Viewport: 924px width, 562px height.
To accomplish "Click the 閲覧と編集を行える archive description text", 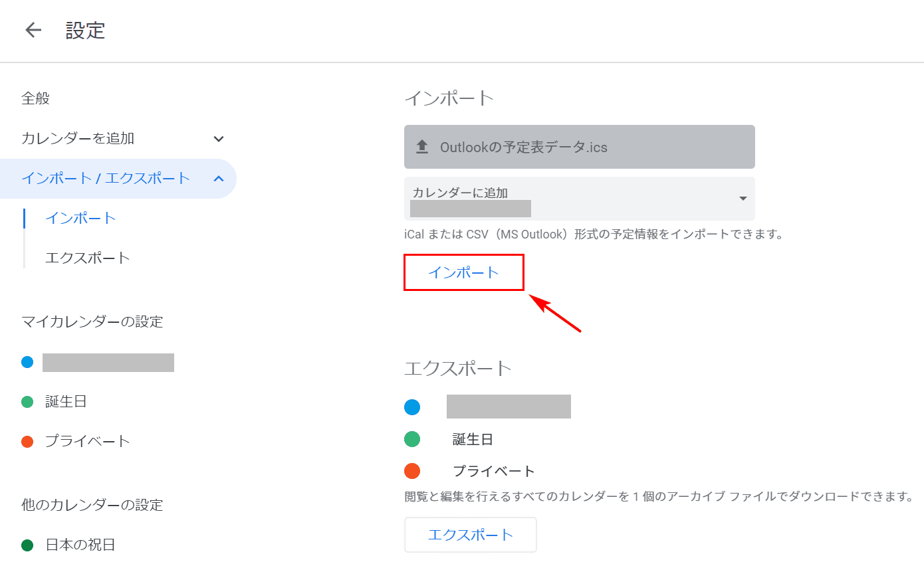I will tap(658, 497).
